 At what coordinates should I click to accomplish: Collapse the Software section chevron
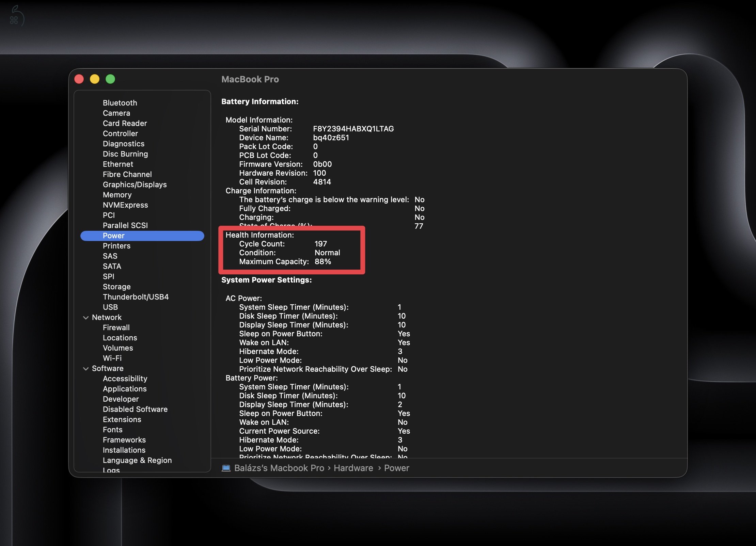pyautogui.click(x=86, y=368)
